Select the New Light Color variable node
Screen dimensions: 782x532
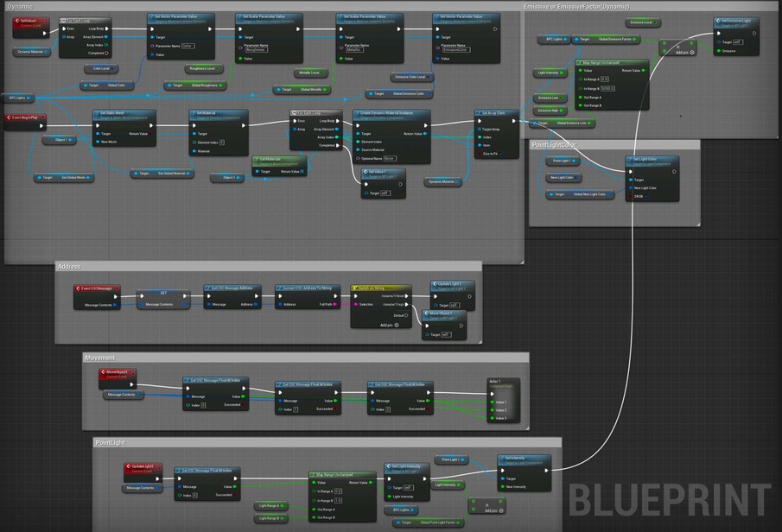coord(563,178)
